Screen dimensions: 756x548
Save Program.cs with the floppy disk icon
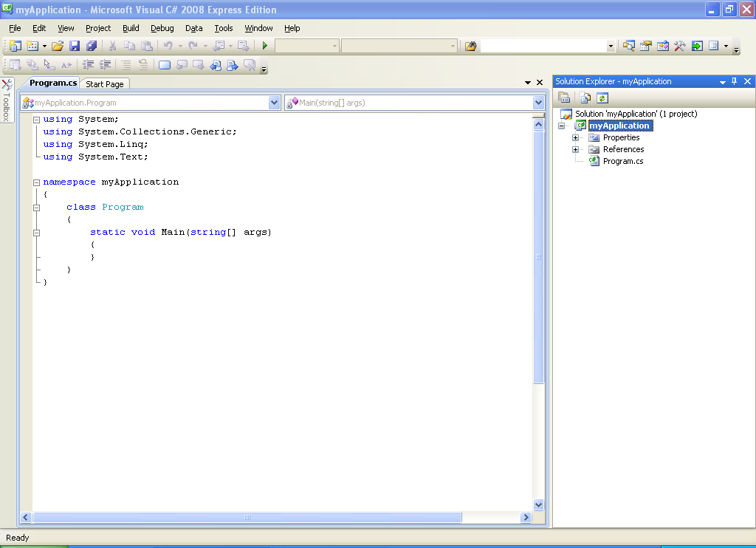coord(75,46)
